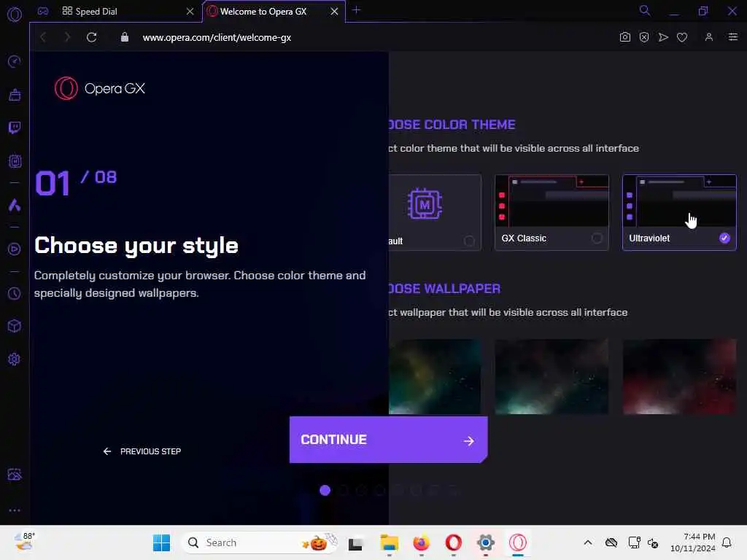Open History clock icon in sidebar
Viewport: 747px width, 560px height.
tap(15, 293)
